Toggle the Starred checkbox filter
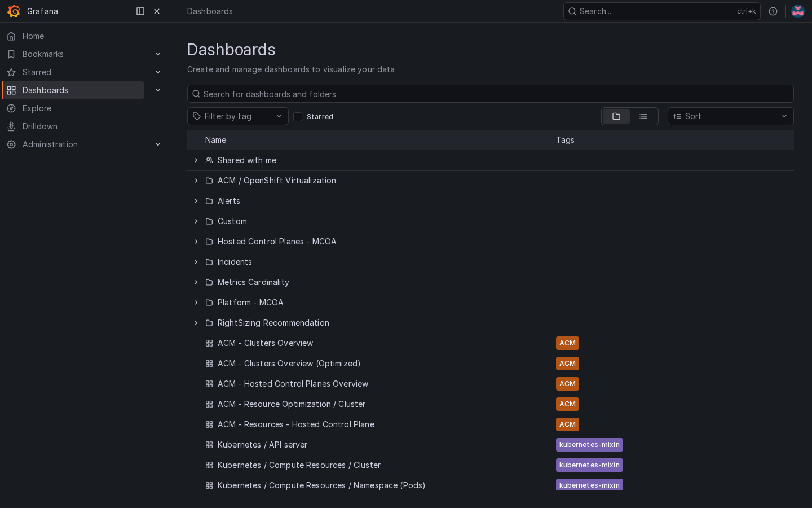Screen dimensions: 812x508 (298, 117)
